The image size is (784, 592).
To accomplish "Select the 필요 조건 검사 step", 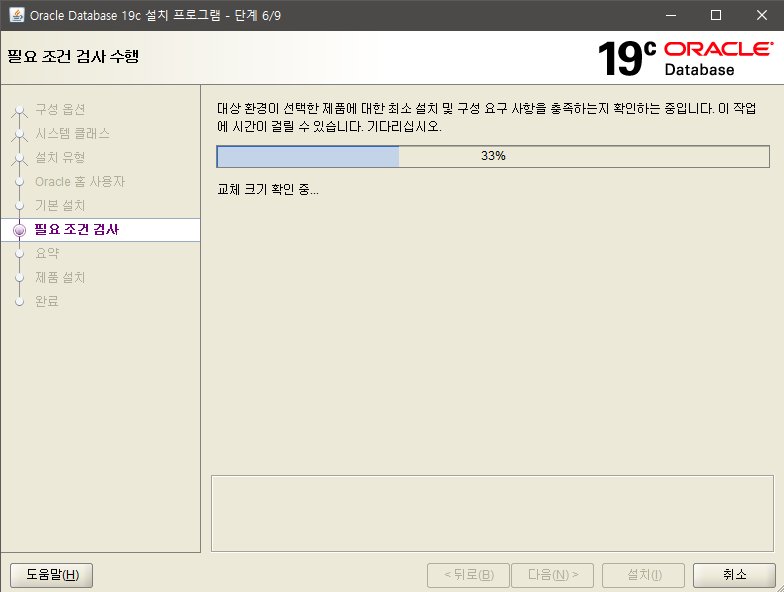I will point(76,230).
